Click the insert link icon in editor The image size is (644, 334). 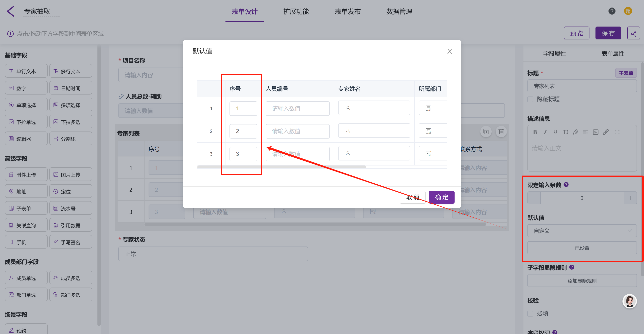click(606, 132)
